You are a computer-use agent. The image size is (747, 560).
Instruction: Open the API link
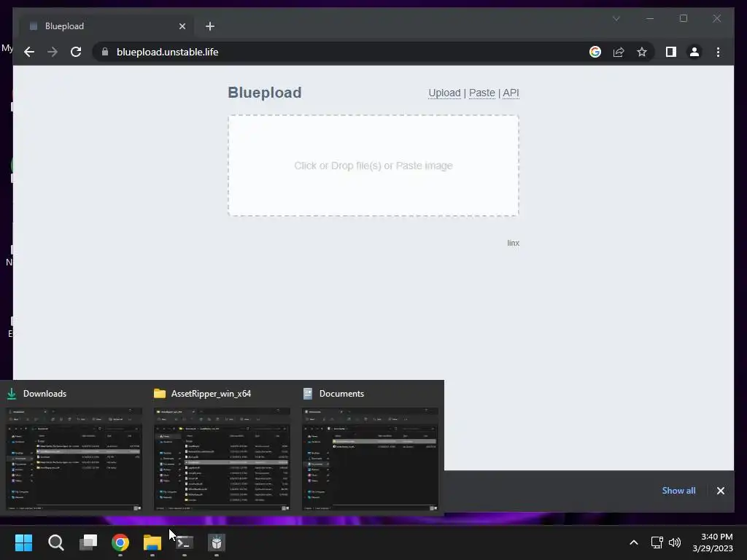(511, 93)
